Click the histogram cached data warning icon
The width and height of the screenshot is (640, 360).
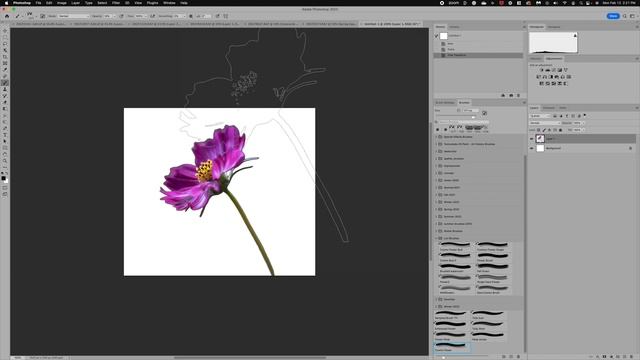click(x=575, y=36)
